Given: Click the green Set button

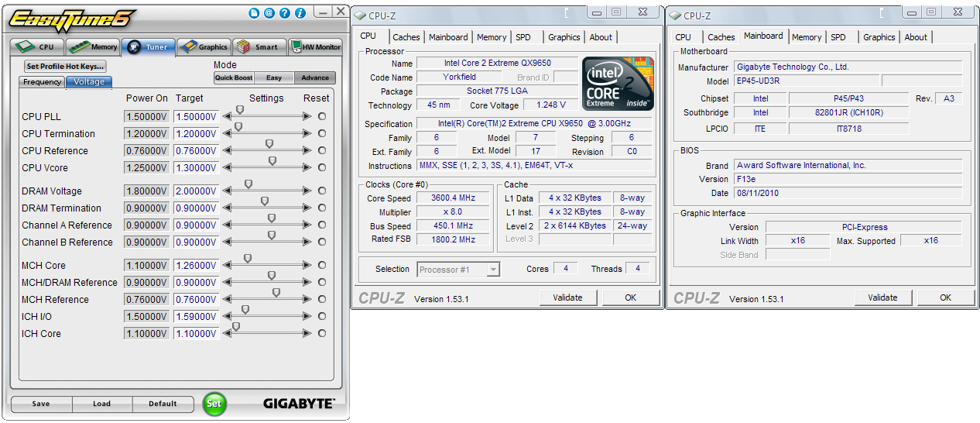Looking at the screenshot, I should pyautogui.click(x=214, y=403).
